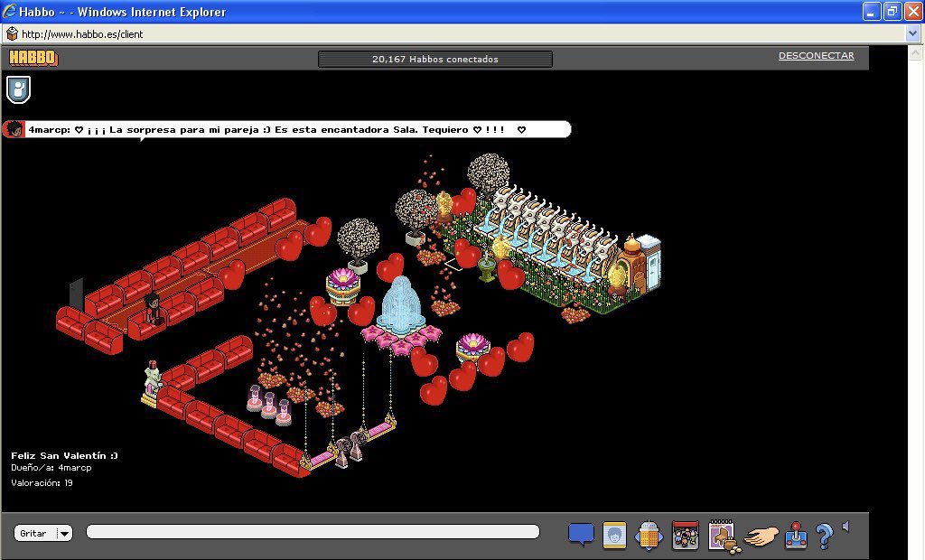925x560 pixels.
Task: Click the shield badge icon below Habbo logo
Action: (x=18, y=89)
